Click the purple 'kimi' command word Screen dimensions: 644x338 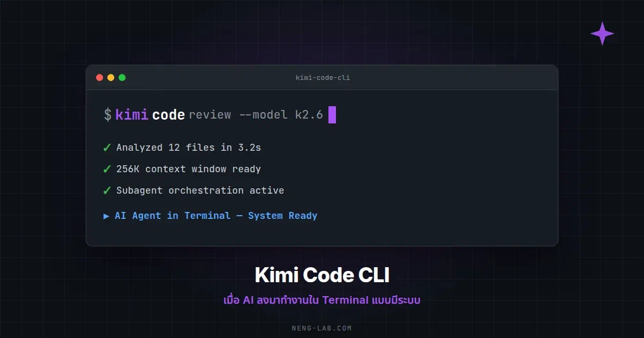[x=132, y=115]
